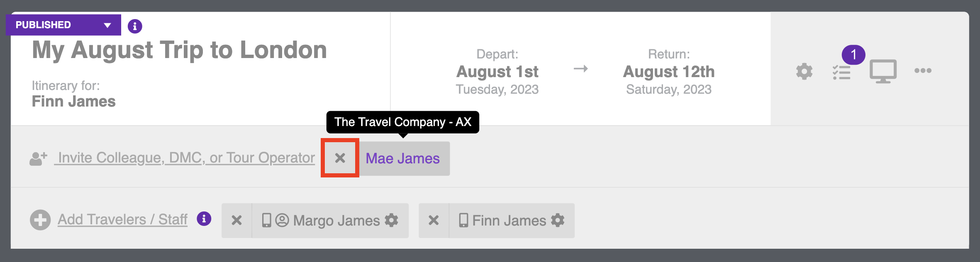Open the checklist tasks icon
The width and height of the screenshot is (980, 262).
pos(841,72)
